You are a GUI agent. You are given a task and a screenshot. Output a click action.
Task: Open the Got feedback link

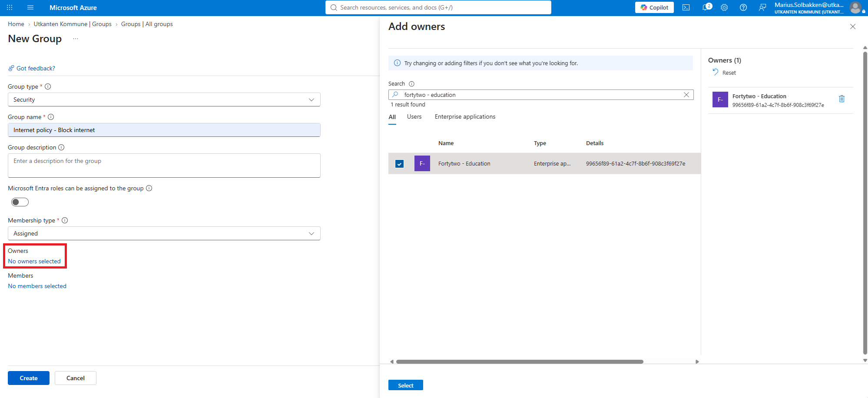(x=36, y=68)
